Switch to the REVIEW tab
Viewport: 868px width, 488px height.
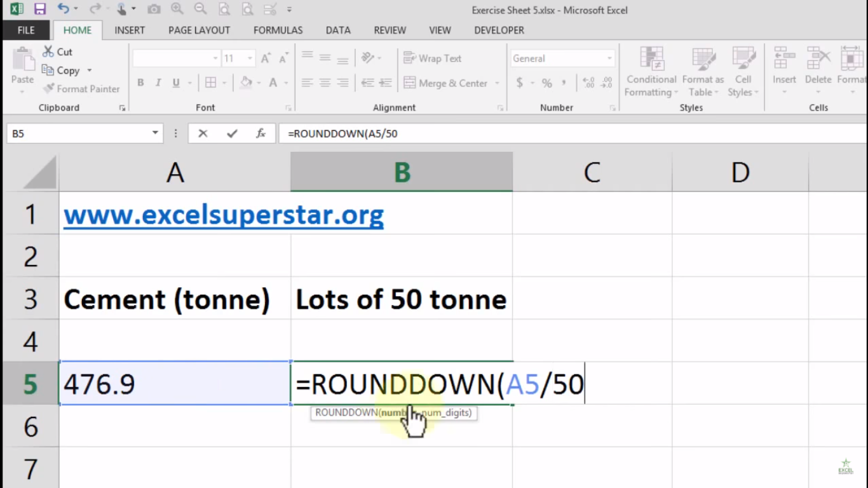pyautogui.click(x=390, y=30)
